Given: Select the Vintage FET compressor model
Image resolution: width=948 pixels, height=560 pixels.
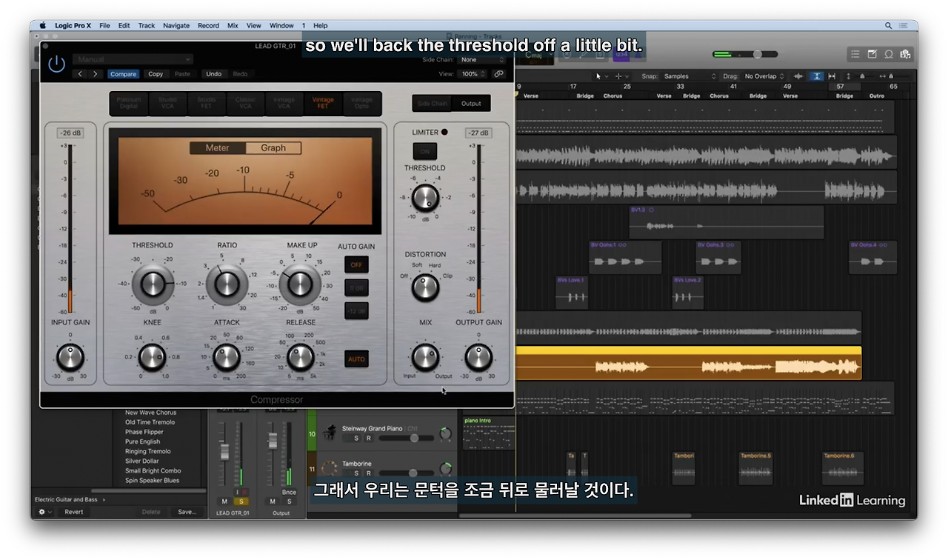Looking at the screenshot, I should click(x=323, y=103).
